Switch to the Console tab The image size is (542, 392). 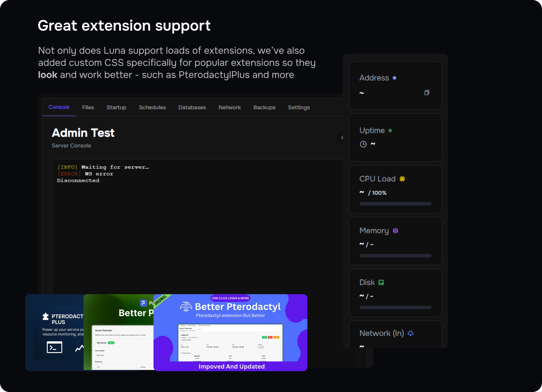tap(59, 107)
